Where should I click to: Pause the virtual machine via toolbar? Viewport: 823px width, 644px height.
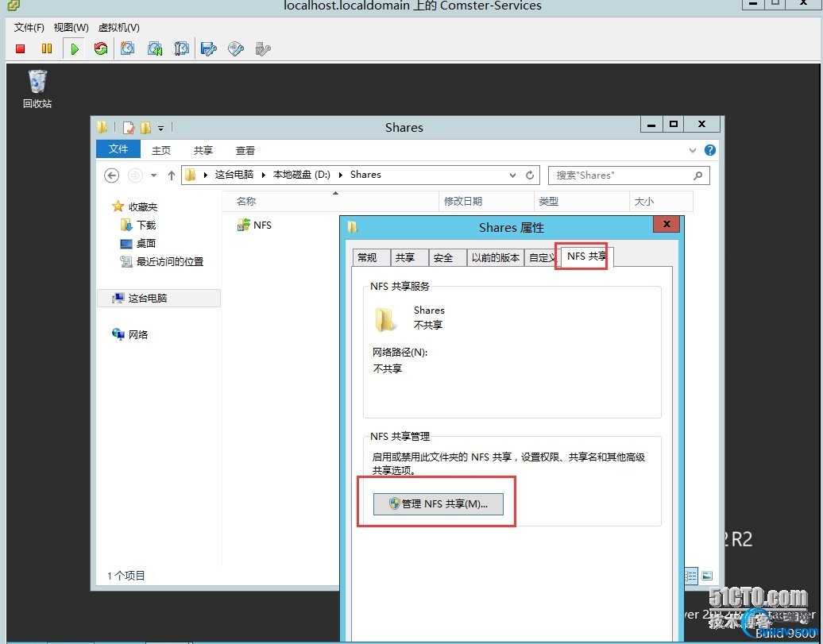click(x=47, y=48)
